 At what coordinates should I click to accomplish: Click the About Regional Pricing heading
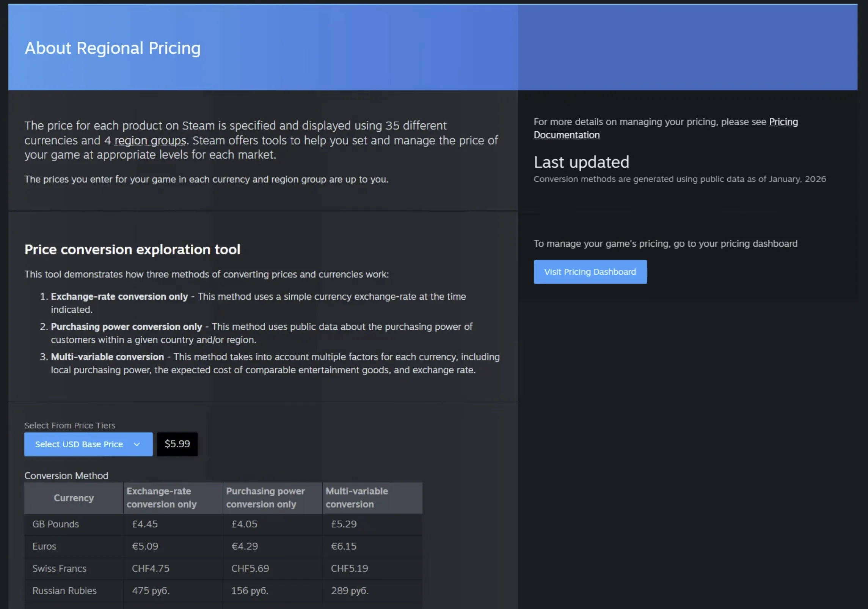point(113,48)
